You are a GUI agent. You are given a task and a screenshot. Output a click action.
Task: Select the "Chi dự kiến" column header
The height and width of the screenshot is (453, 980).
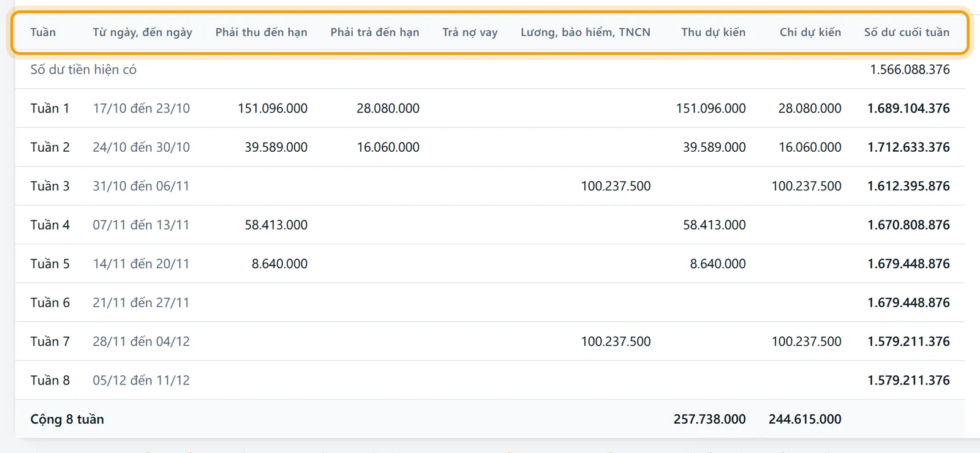click(810, 32)
